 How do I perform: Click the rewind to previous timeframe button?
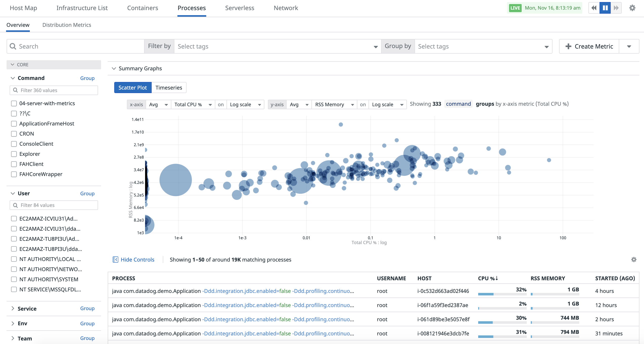tap(594, 8)
